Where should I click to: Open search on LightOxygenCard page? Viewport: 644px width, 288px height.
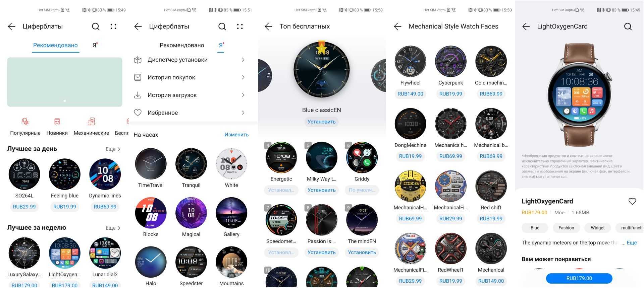click(x=628, y=26)
